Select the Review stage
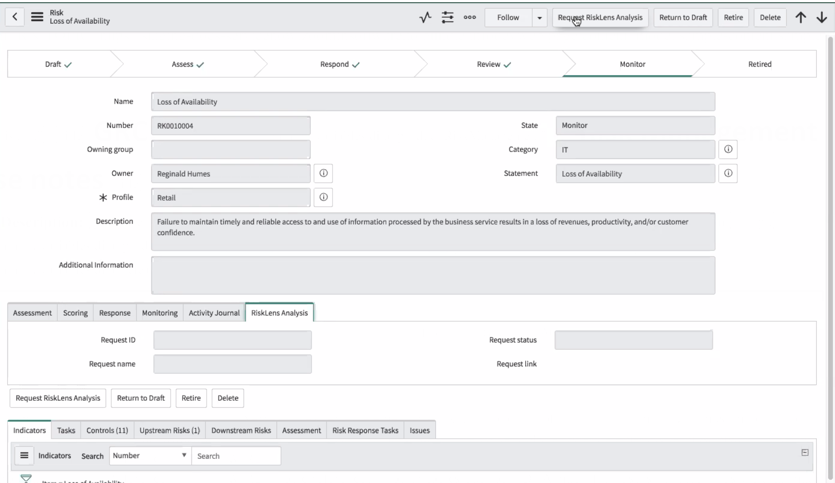Viewport: 835px width, 483px height. 494,64
